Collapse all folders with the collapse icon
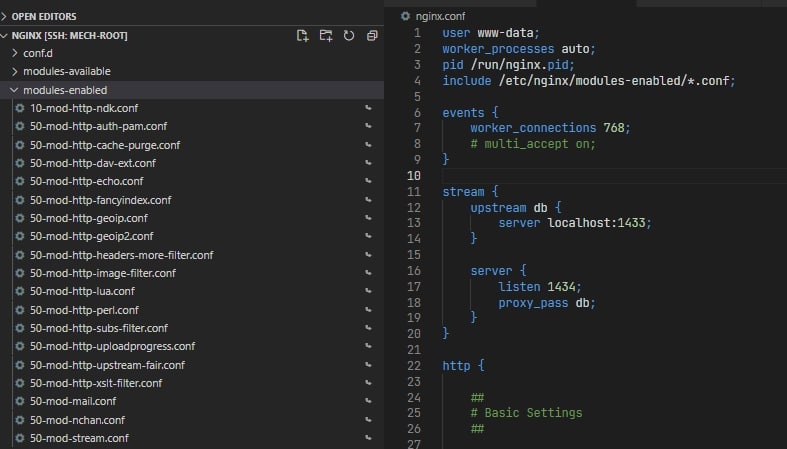Image resolution: width=787 pixels, height=449 pixels. click(372, 36)
